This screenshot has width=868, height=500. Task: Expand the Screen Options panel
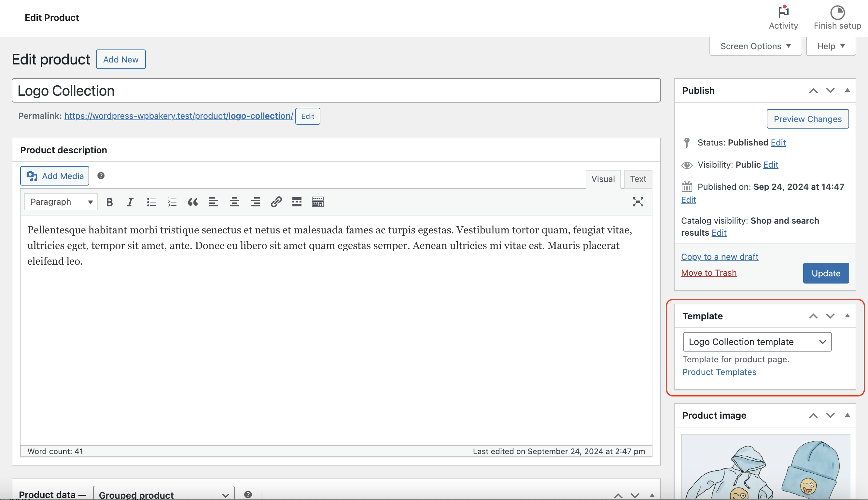pyautogui.click(x=755, y=46)
